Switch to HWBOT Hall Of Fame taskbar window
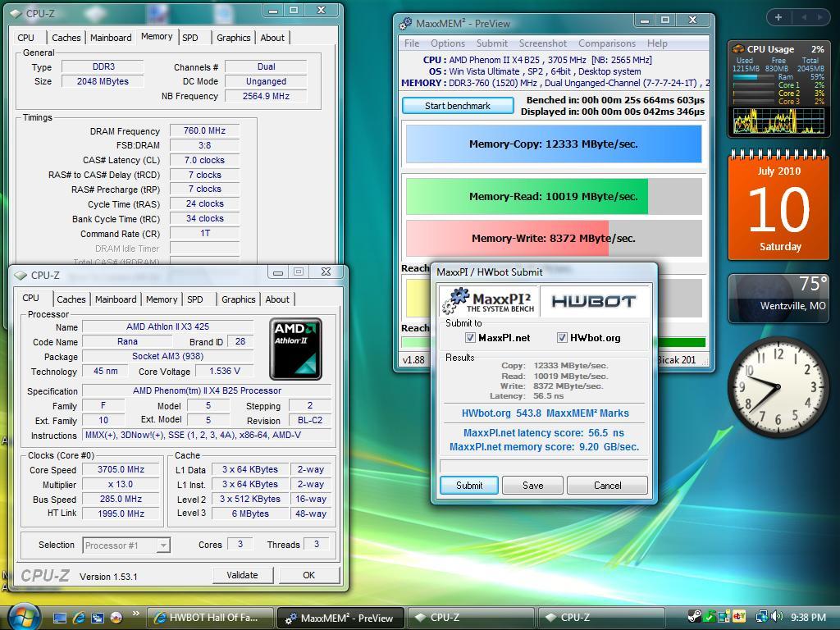 (211, 618)
